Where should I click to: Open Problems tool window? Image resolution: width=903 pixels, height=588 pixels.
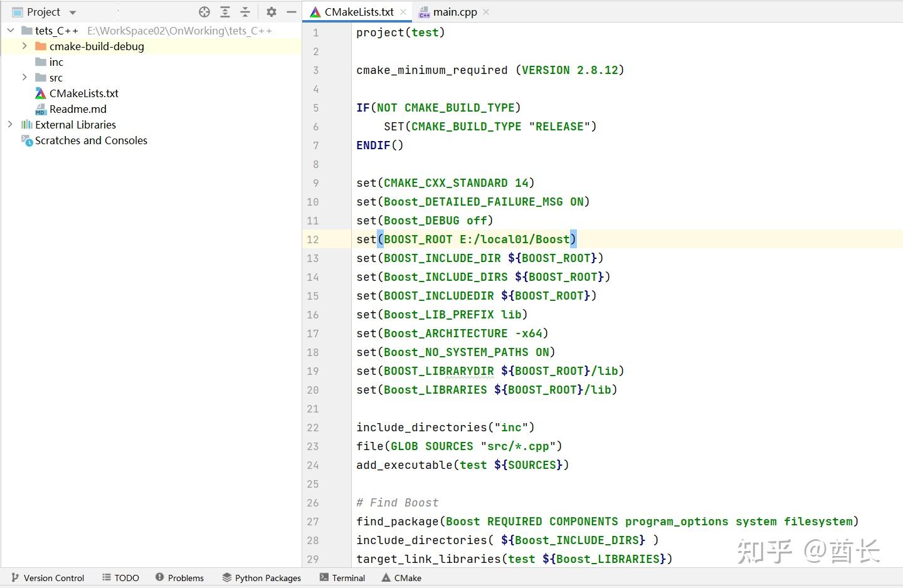pyautogui.click(x=179, y=578)
